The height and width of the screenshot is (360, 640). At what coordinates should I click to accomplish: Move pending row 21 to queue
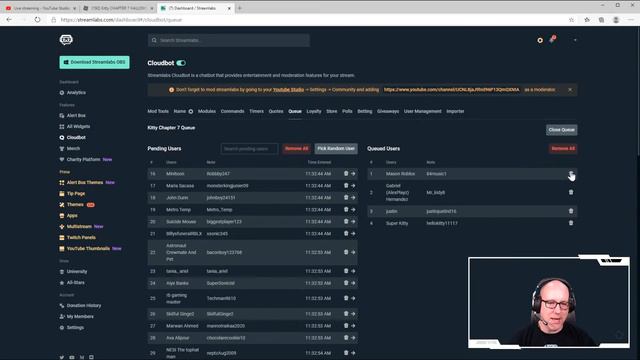coord(353,233)
